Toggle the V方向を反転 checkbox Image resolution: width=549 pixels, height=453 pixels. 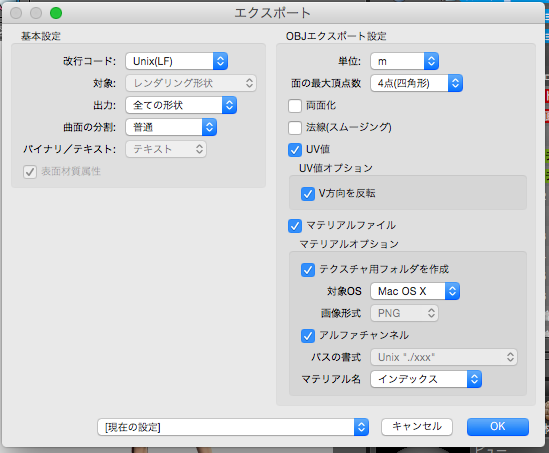pos(307,194)
